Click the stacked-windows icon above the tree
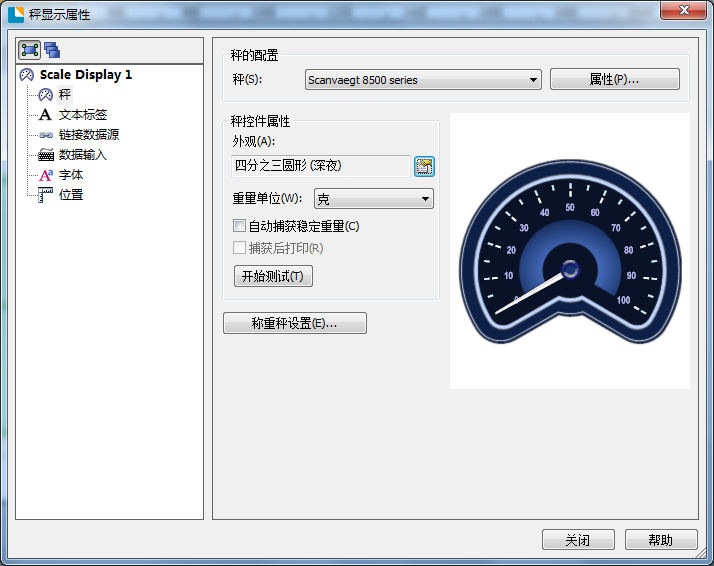Image resolution: width=714 pixels, height=566 pixels. coord(52,50)
